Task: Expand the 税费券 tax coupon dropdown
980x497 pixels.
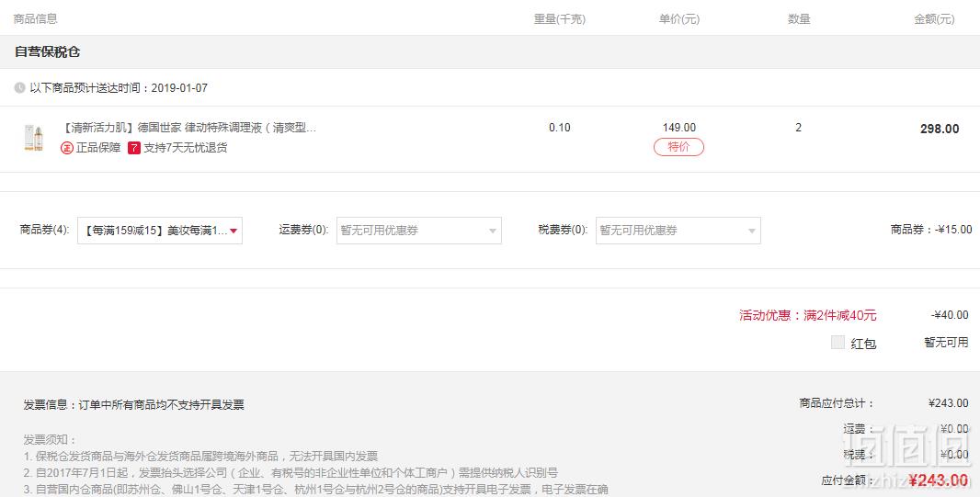Action: [x=678, y=231]
